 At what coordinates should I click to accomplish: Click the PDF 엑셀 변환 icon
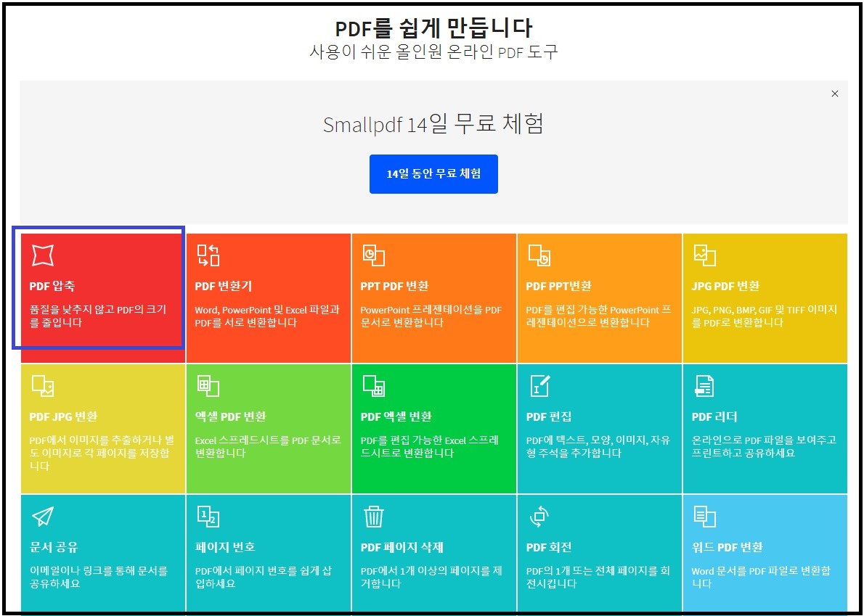(x=374, y=386)
